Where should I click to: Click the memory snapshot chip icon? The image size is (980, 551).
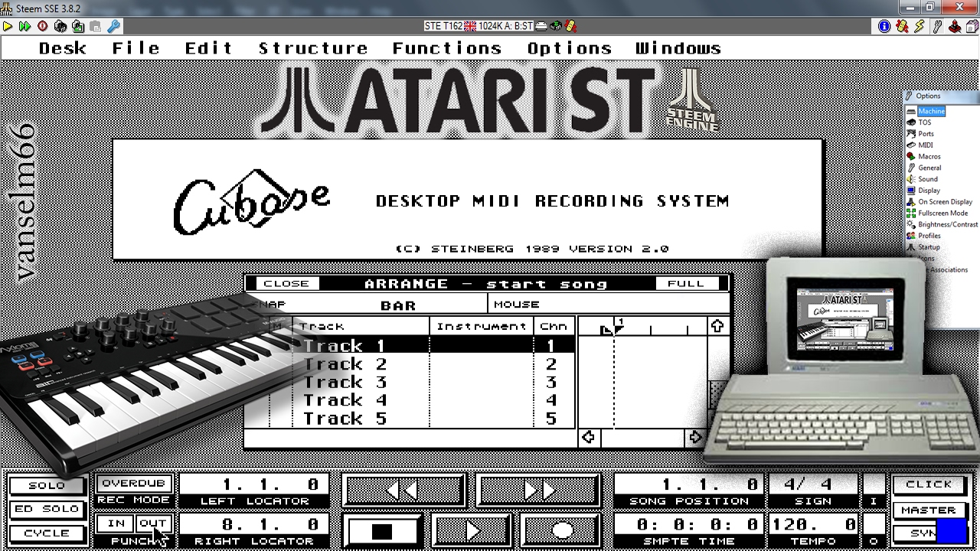(60, 26)
